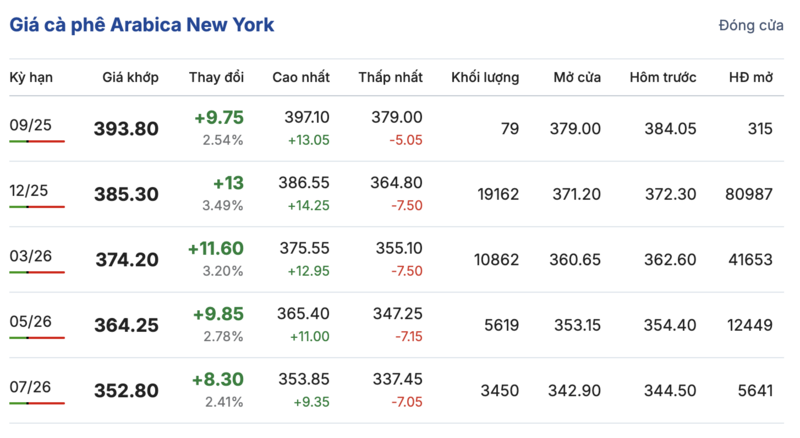Click the price range bar under 09/25
800x438 pixels.
(x=37, y=142)
